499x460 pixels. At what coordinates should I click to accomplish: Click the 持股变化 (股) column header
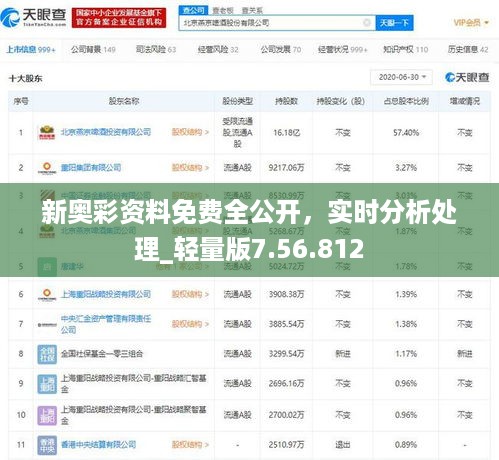(x=341, y=101)
